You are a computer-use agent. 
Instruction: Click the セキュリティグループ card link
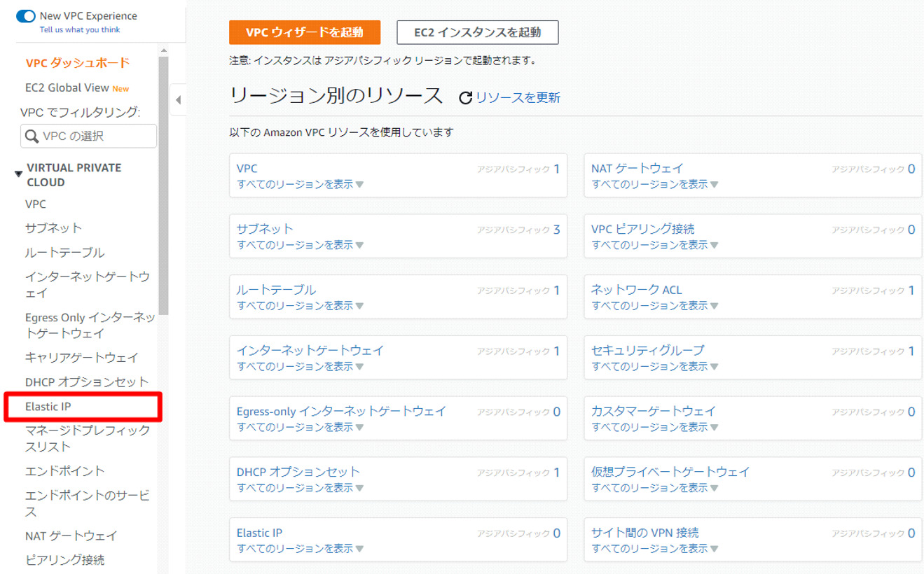pyautogui.click(x=648, y=351)
